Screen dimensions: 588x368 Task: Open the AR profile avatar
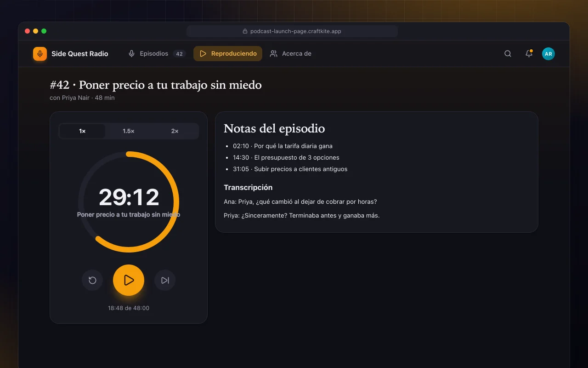(548, 54)
